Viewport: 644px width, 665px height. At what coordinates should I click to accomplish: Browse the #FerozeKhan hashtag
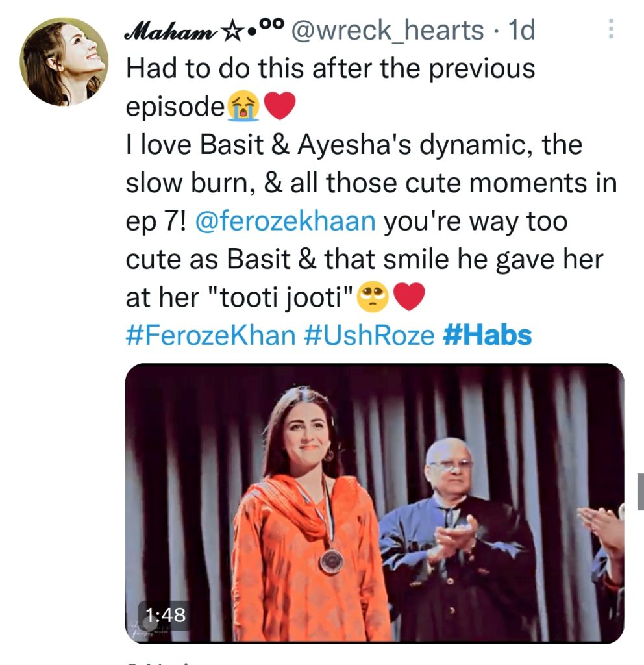211,336
